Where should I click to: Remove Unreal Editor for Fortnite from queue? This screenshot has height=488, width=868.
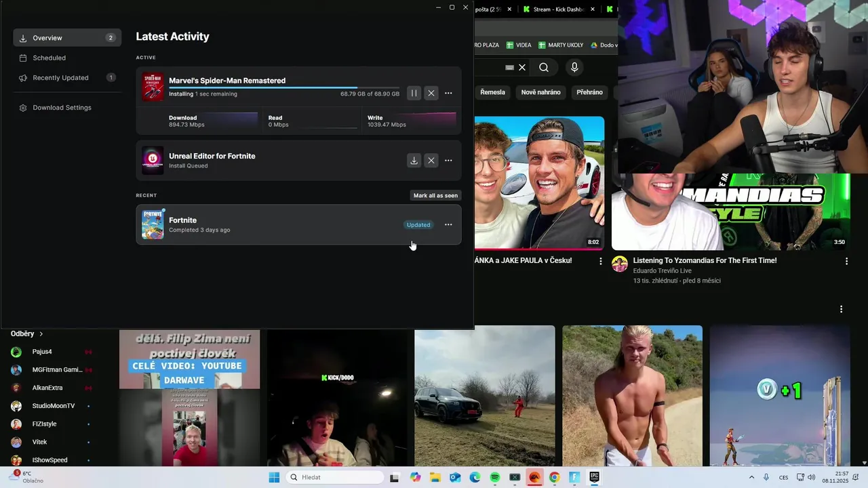[x=431, y=161]
